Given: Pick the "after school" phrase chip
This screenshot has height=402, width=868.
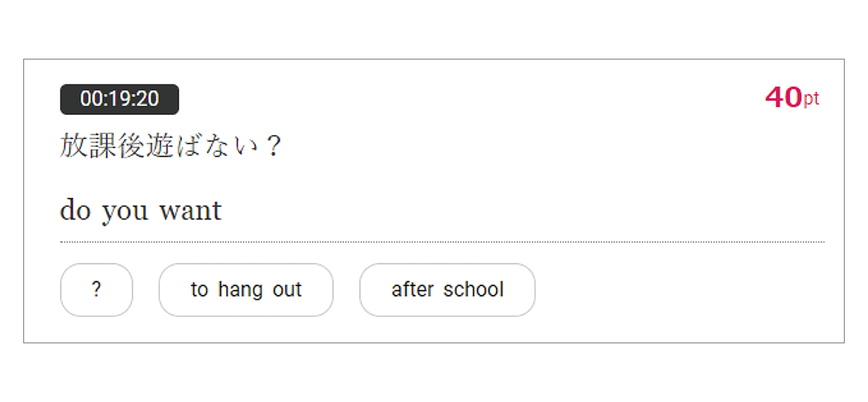Looking at the screenshot, I should (447, 289).
